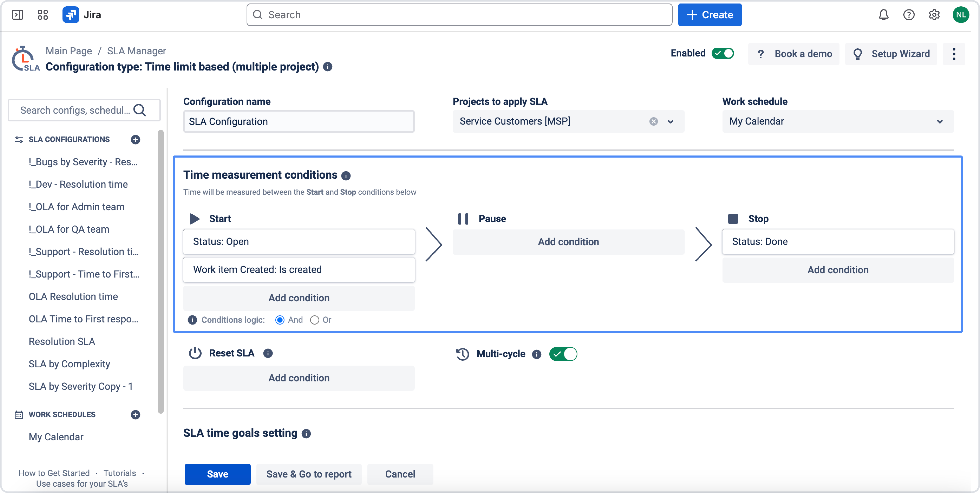Expand the Projects to apply SLA dropdown
Screen dimensions: 980x493
tap(670, 122)
